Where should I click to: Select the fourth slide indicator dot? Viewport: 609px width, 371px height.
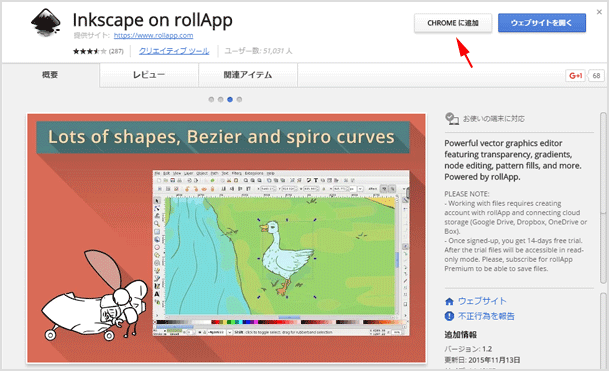tap(239, 99)
